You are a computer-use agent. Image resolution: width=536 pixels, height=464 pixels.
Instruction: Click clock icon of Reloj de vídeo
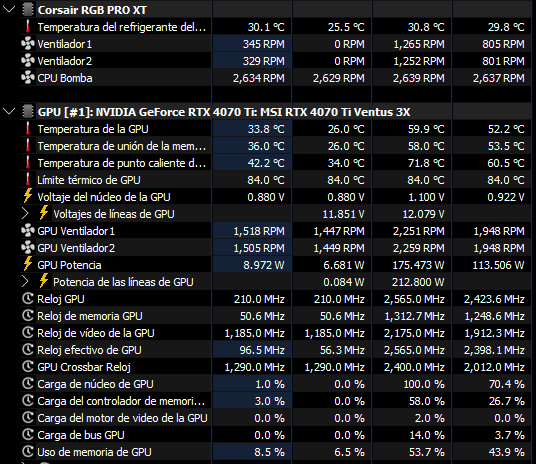pyautogui.click(x=28, y=332)
